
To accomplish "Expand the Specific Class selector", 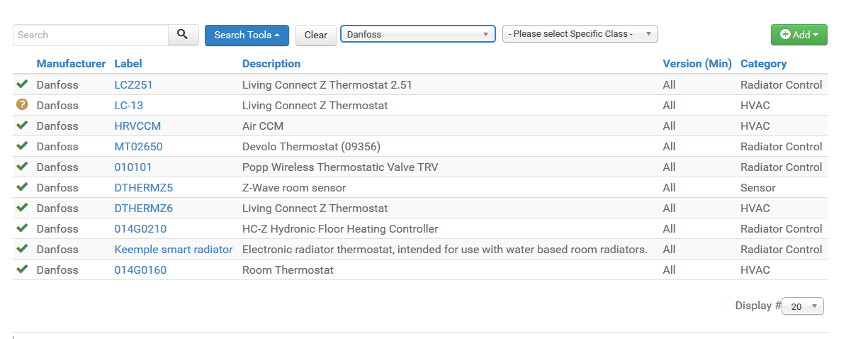I will click(x=580, y=34).
